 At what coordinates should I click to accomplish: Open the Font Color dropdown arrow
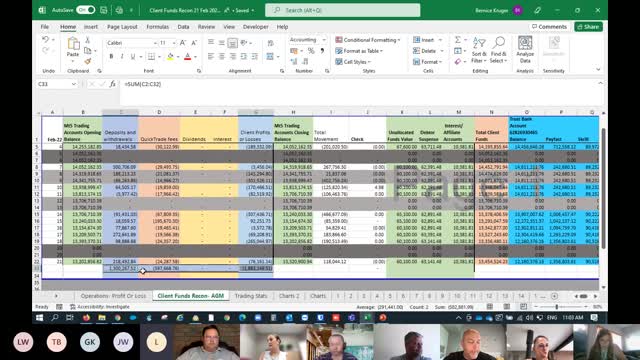(196, 57)
